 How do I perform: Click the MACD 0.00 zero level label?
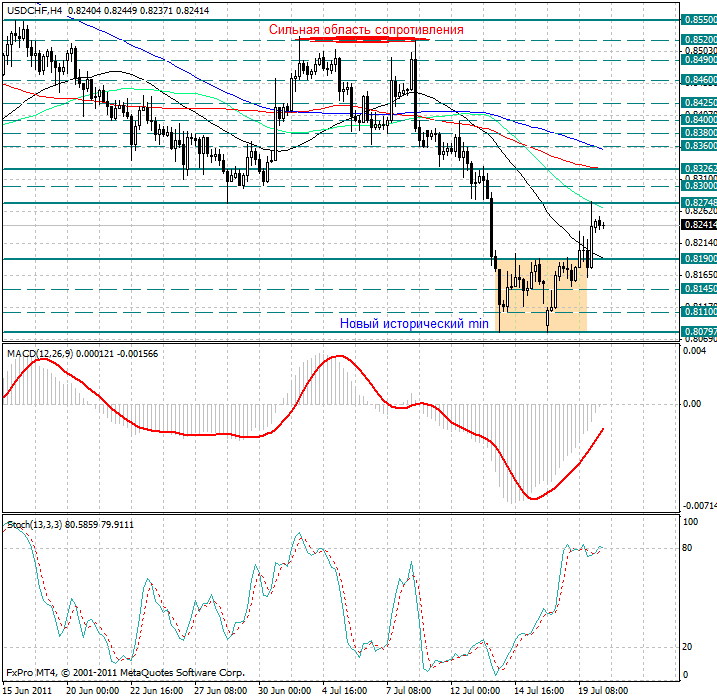[692, 404]
